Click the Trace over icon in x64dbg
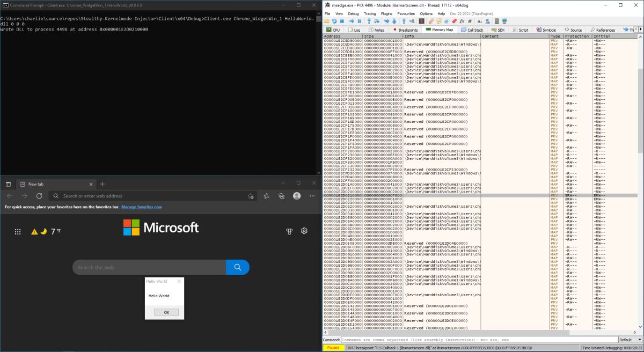The height and width of the screenshot is (352, 644). (394, 21)
